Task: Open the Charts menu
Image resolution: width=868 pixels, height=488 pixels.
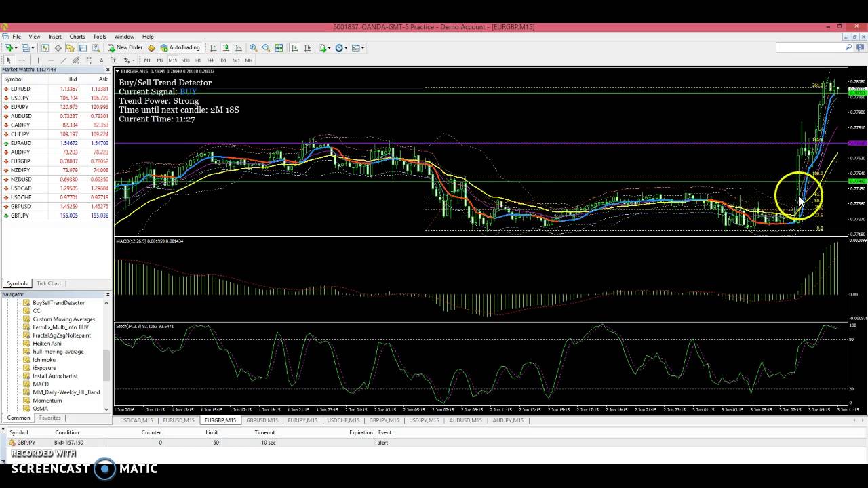Action: click(77, 37)
